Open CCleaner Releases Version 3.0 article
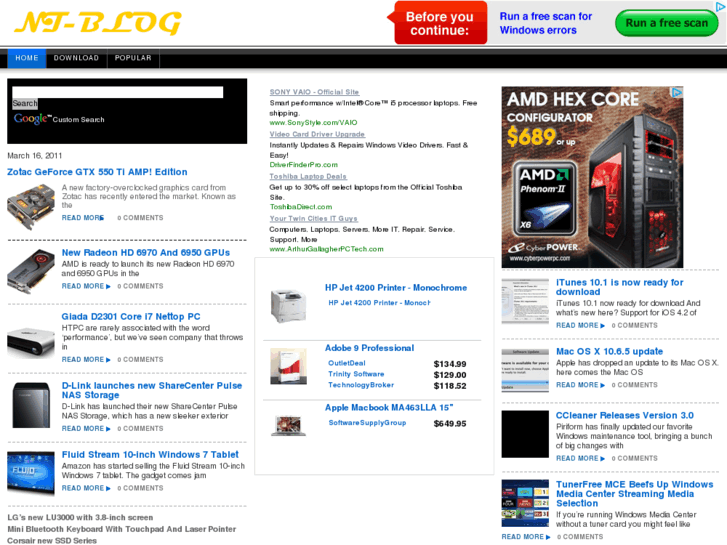This screenshot has width=727, height=545. tap(625, 416)
